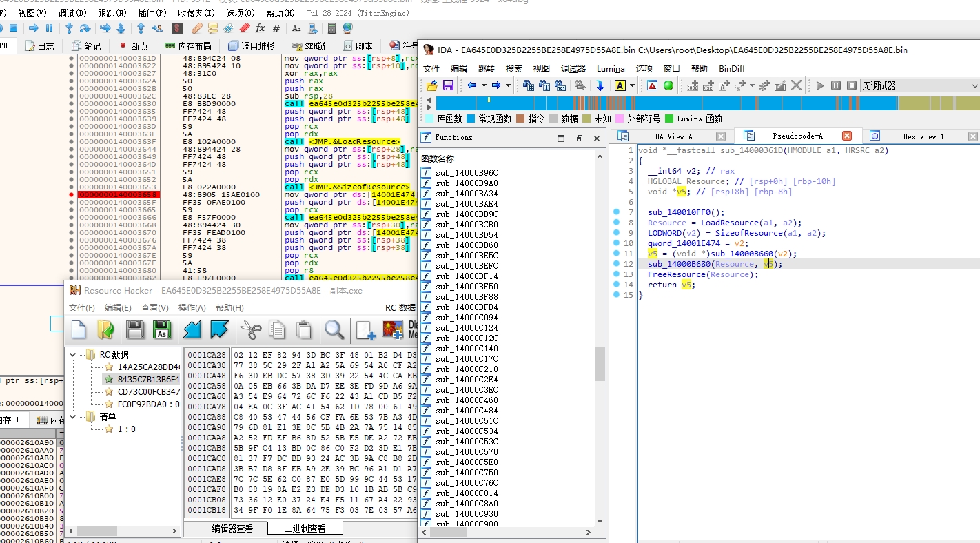
Task: Open the 操作(A) menu in Resource Hacker
Action: pyautogui.click(x=192, y=308)
